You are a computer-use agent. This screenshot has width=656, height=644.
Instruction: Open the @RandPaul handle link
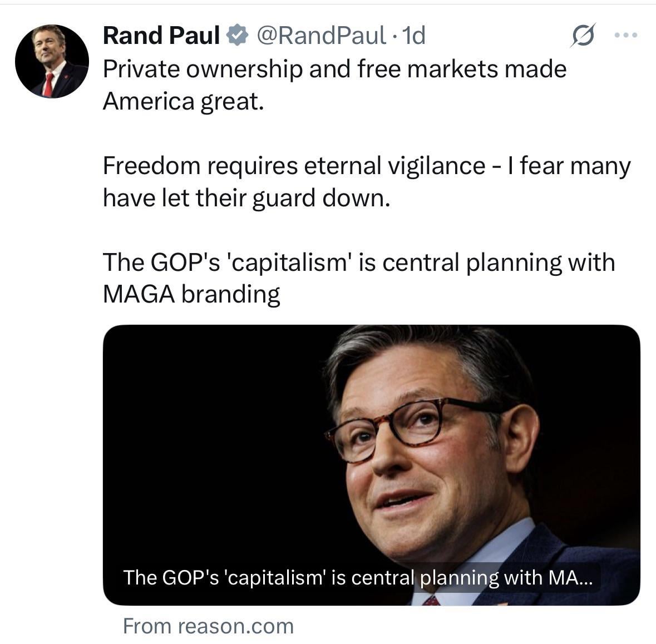coord(320,36)
